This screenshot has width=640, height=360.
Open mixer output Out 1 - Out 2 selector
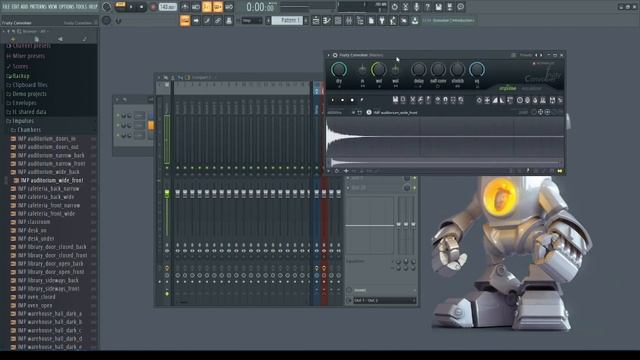(x=384, y=300)
